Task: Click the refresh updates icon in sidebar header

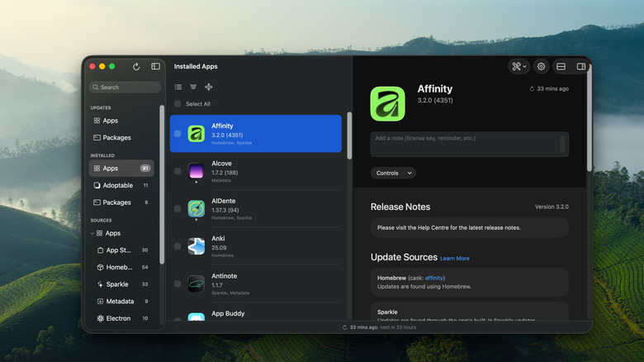Action: tap(136, 67)
